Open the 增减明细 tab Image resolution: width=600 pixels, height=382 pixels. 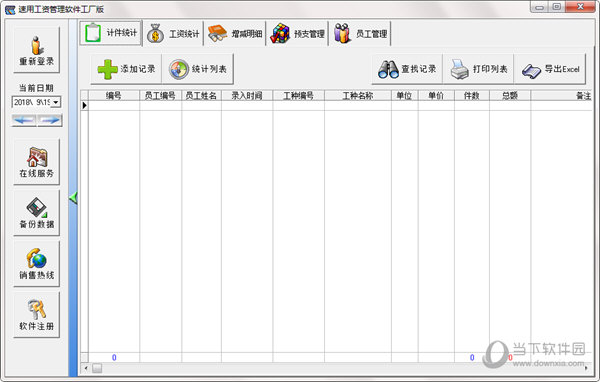click(x=235, y=34)
